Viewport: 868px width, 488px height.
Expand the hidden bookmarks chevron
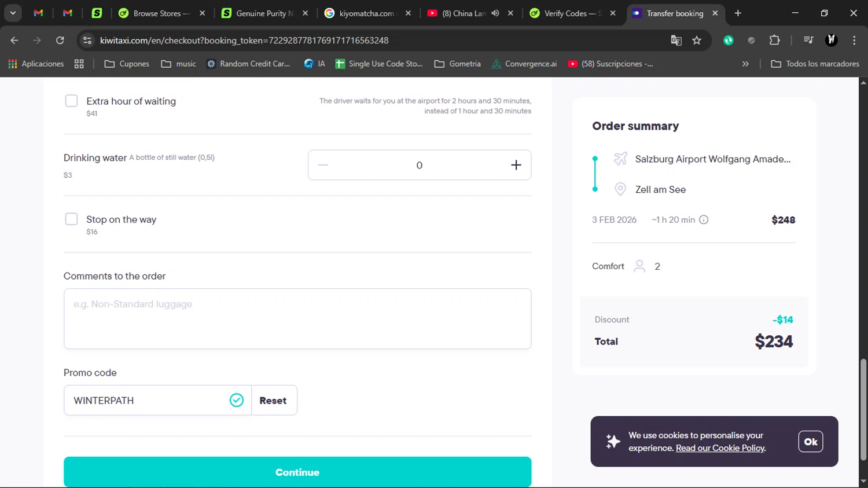click(745, 64)
